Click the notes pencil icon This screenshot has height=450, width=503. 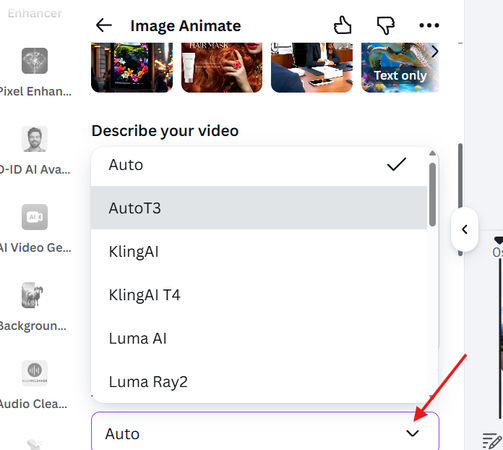[x=492, y=441]
